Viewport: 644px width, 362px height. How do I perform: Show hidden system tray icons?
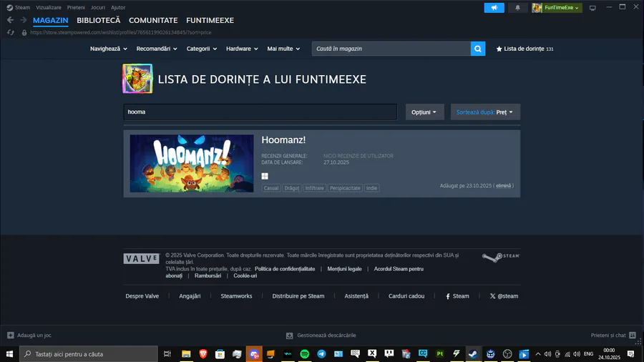tap(537, 354)
